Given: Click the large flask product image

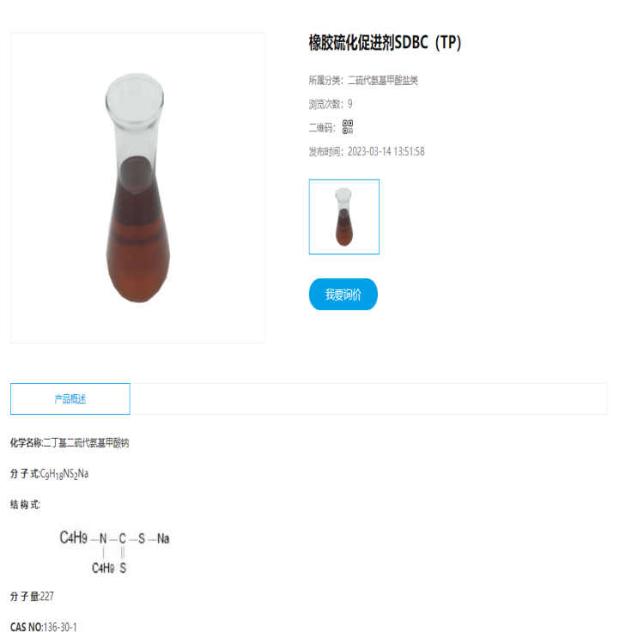Looking at the screenshot, I should [x=137, y=188].
